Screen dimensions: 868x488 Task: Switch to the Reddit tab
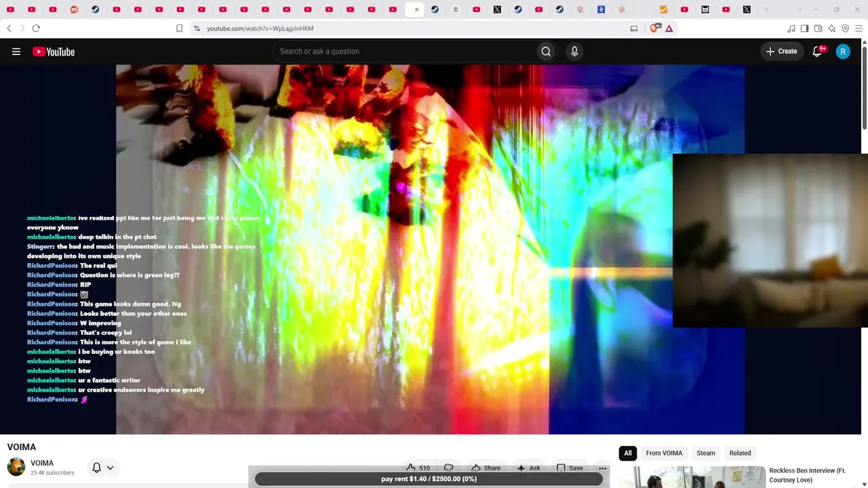pyautogui.click(x=74, y=9)
